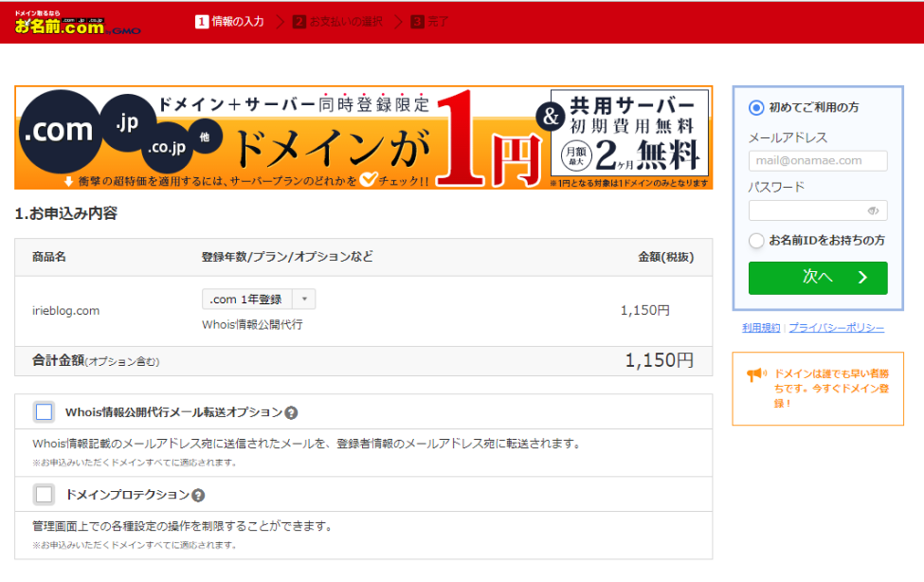
Task: Click the irieblog.com domain name
Action: point(65,311)
